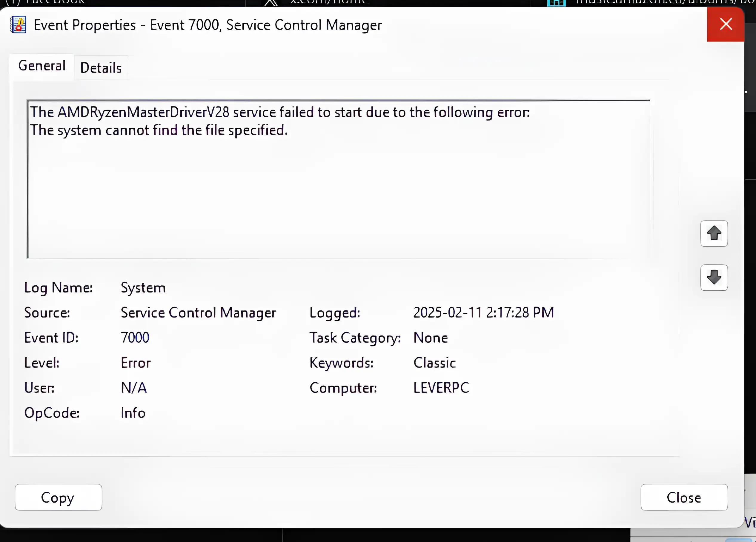The image size is (756, 542).
Task: Select the General tab
Action: click(x=42, y=66)
